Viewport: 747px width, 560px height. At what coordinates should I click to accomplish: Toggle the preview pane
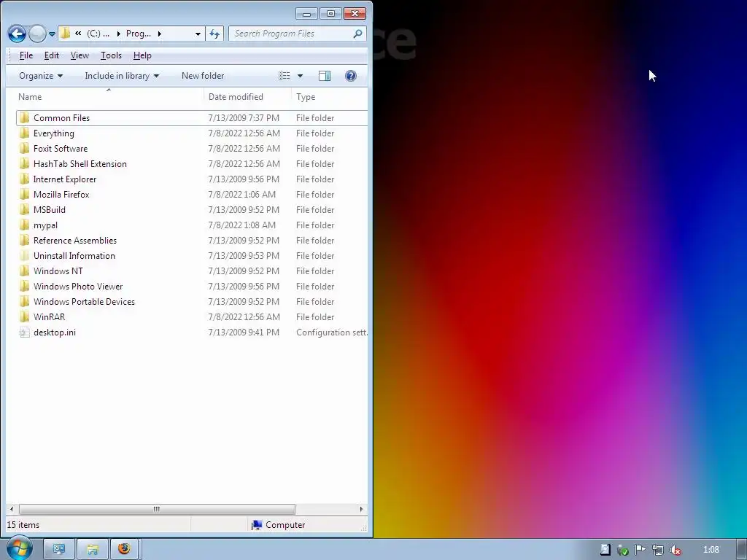[x=325, y=76]
